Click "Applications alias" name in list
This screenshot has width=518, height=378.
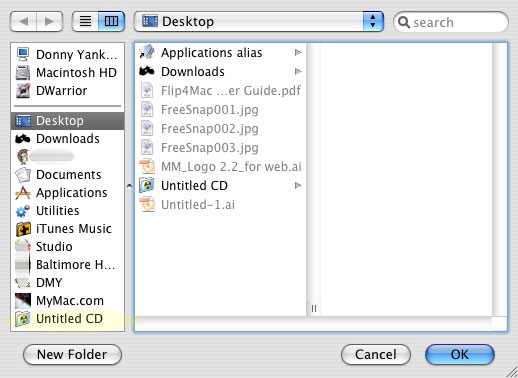[x=212, y=53]
